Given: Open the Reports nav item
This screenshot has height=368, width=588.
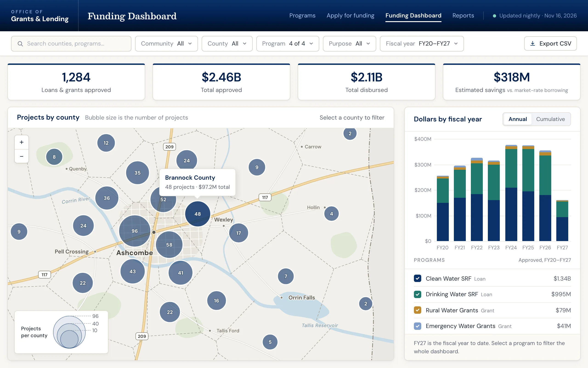Looking at the screenshot, I should 463,16.
